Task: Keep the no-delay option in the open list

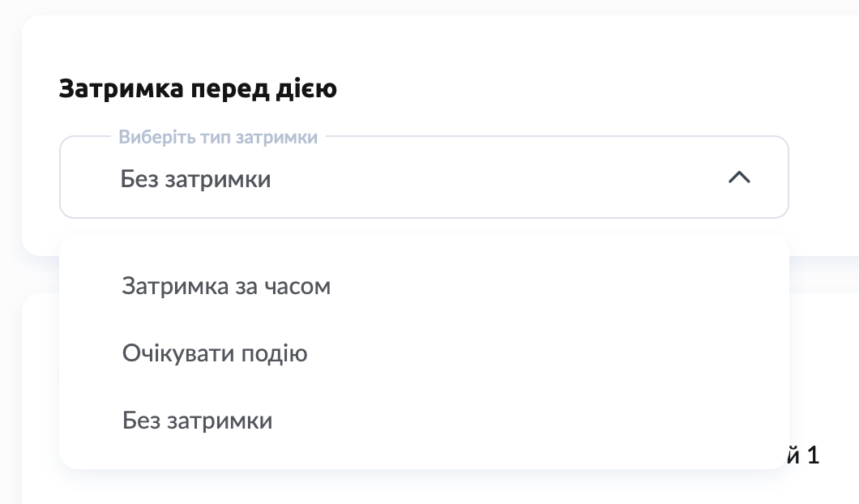Action: [x=197, y=421]
